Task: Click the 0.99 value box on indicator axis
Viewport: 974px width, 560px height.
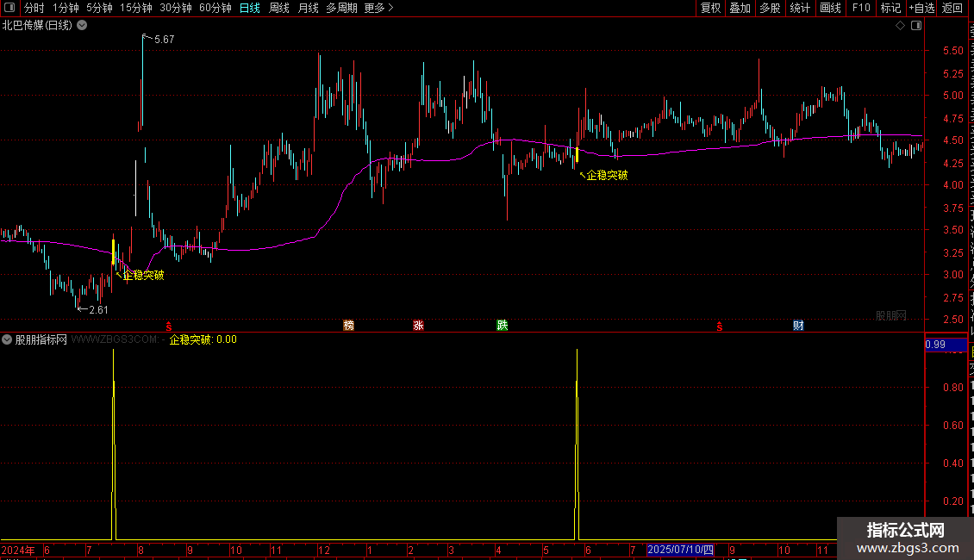Action: point(946,345)
